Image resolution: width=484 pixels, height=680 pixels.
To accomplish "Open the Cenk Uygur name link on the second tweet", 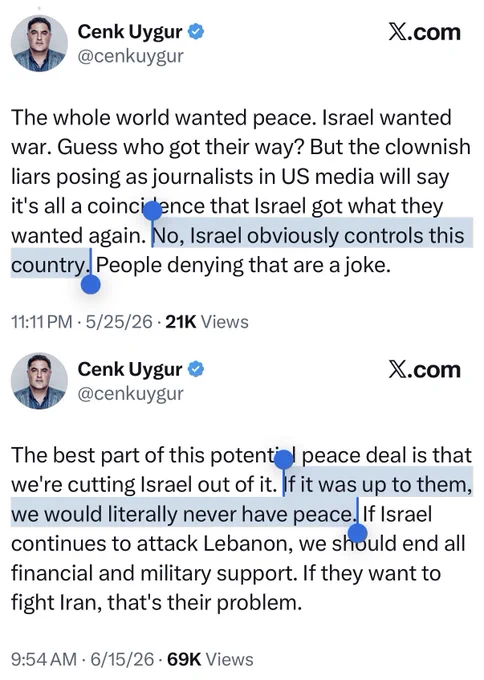I will click(130, 369).
